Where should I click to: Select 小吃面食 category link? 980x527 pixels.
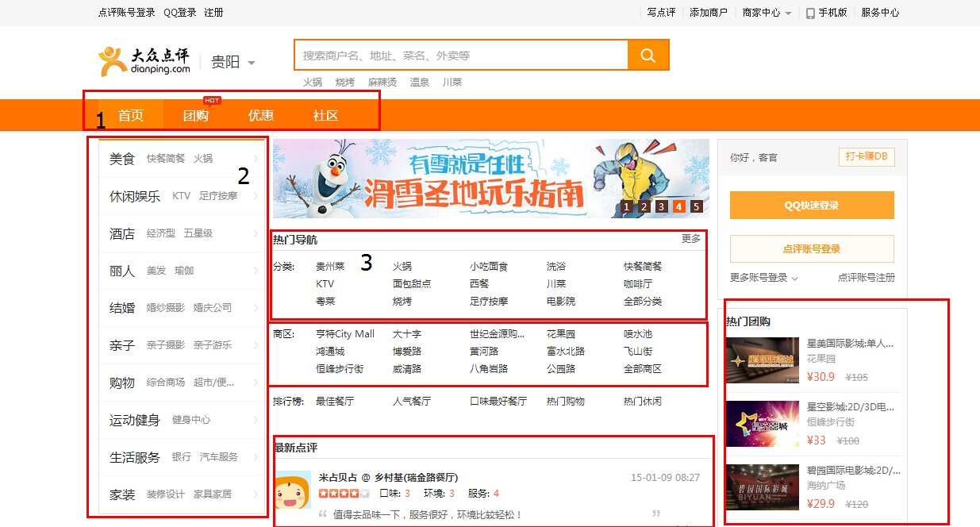click(x=489, y=267)
